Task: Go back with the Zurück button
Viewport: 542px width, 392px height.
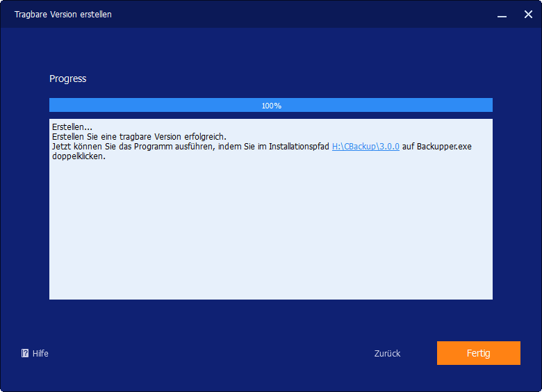Action: pos(387,354)
